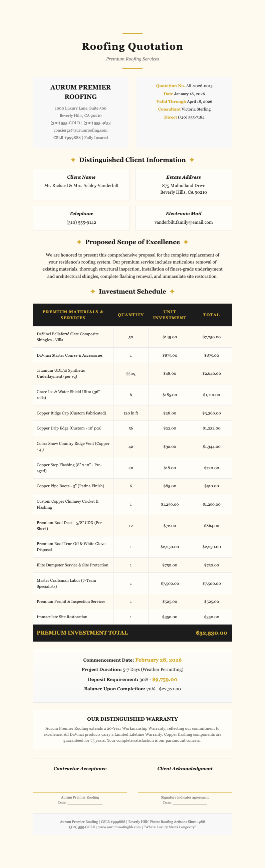The image size is (265, 868).
Task: Click the star right of Distinguished Client Information
Action: [x=192, y=160]
